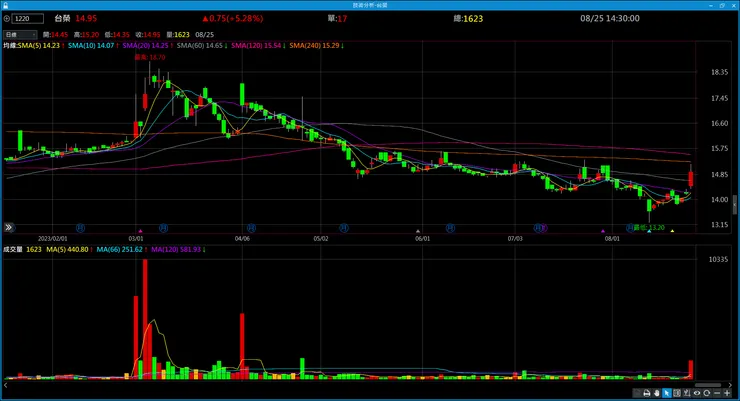
Task: Click the monthly marker icon above 04/06
Action: pyautogui.click(x=251, y=228)
